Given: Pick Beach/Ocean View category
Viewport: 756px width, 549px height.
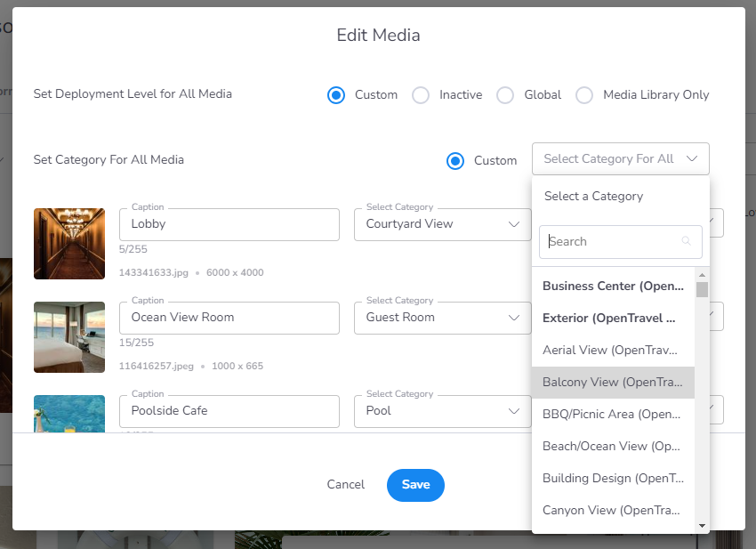Looking at the screenshot, I should [x=614, y=447].
